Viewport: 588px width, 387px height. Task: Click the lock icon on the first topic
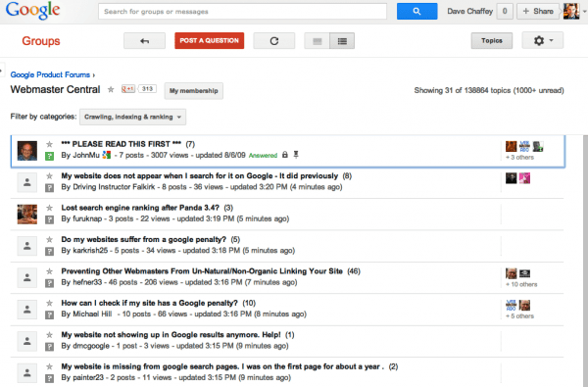(x=285, y=155)
